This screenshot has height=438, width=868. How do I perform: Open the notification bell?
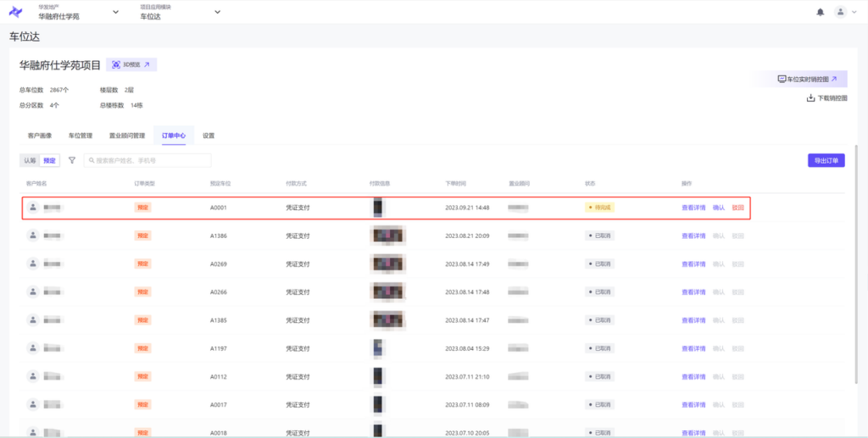(820, 12)
